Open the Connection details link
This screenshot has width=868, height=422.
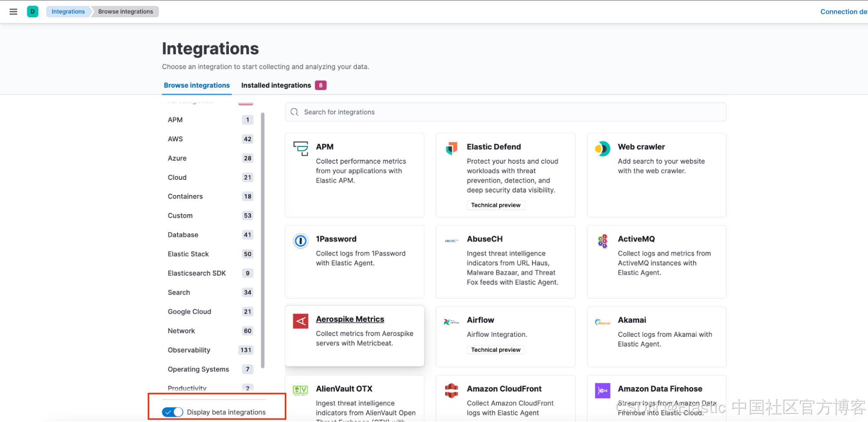844,12
